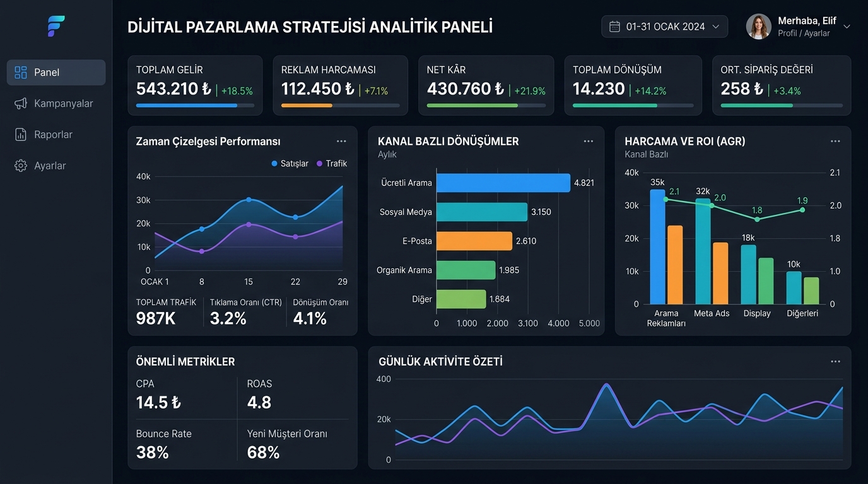868x484 pixels.
Task: Click the 35k Arama Reklamları blue column
Action: [x=658, y=247]
